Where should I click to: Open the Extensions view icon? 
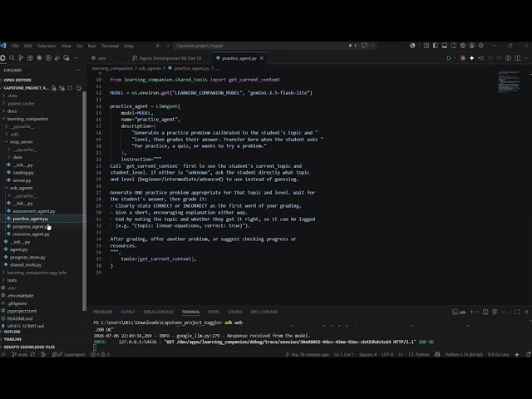point(30,58)
